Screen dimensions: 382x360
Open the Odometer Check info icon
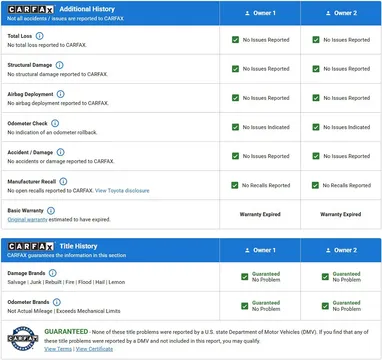coord(55,123)
